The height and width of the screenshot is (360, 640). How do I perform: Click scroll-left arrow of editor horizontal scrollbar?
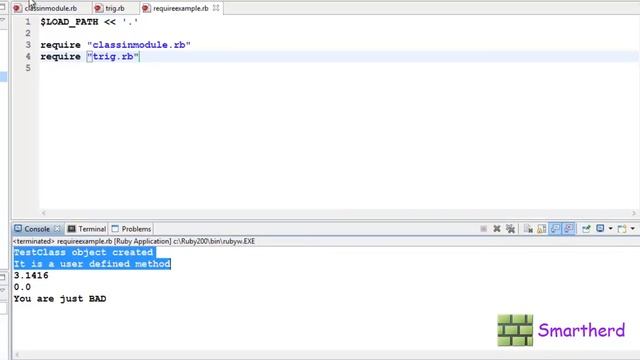point(44,213)
